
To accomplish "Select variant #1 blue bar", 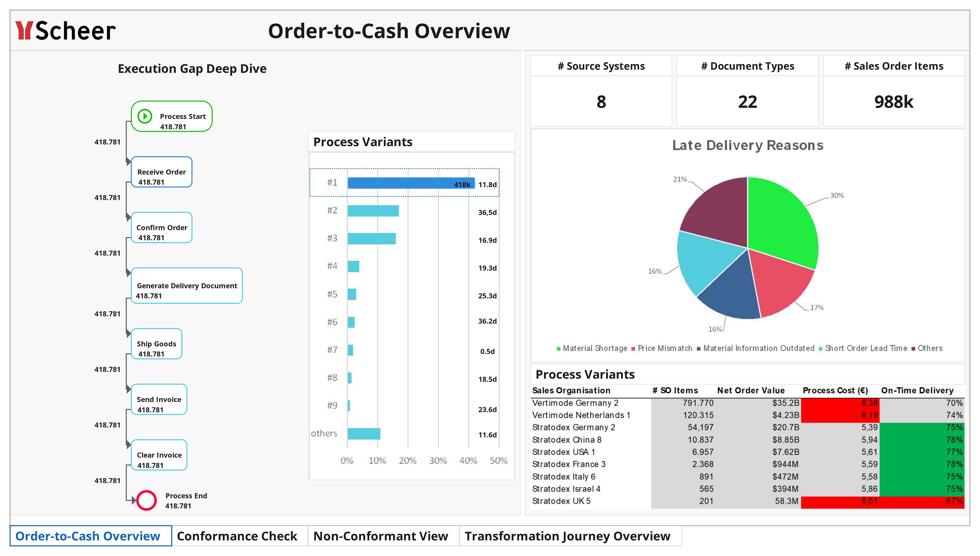I will coord(411,183).
